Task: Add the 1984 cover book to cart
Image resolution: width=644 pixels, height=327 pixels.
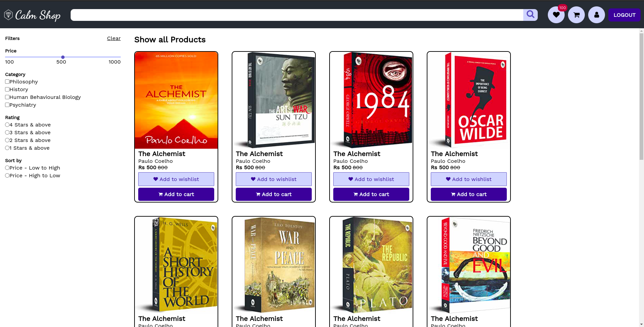Action: tap(371, 194)
